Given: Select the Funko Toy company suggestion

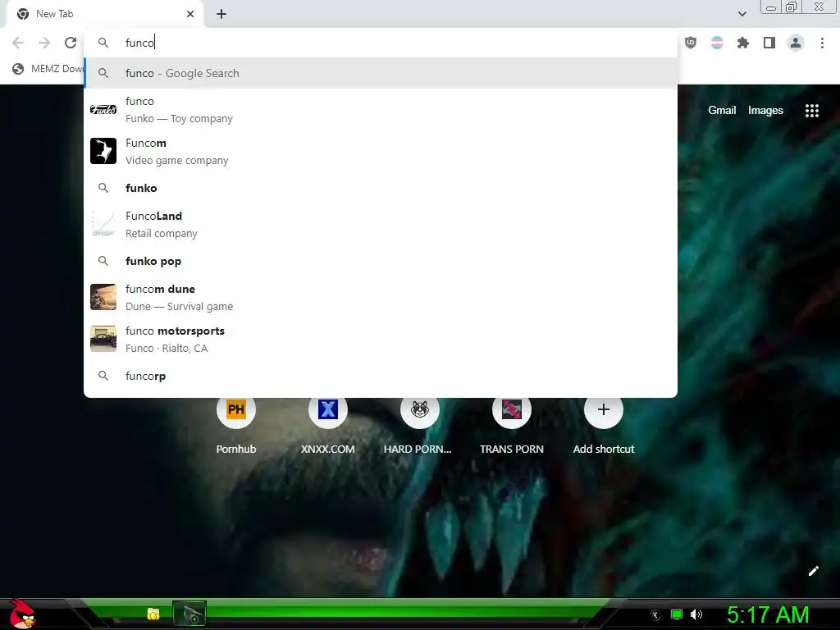Looking at the screenshot, I should [x=381, y=110].
